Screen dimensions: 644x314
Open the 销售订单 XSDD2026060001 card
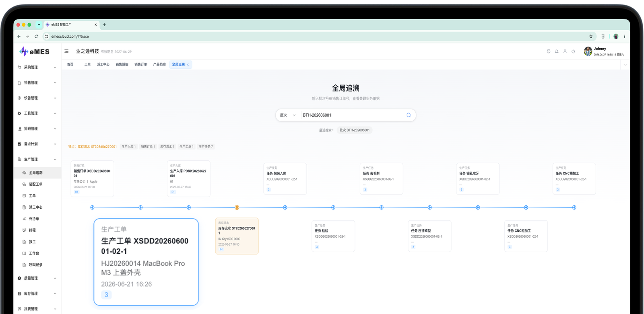pyautogui.click(x=92, y=179)
